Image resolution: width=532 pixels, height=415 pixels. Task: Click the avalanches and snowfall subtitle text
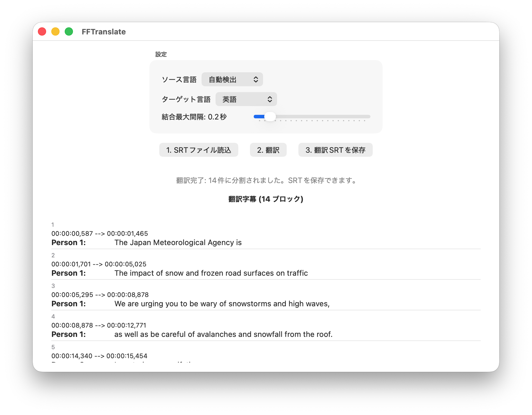tap(223, 334)
